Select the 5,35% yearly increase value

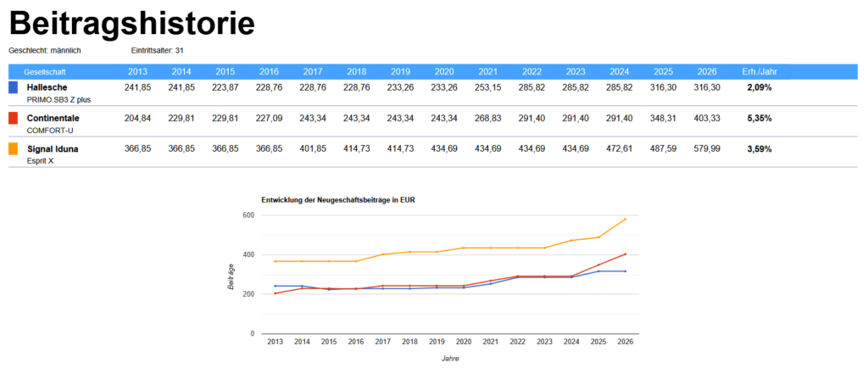[759, 118]
